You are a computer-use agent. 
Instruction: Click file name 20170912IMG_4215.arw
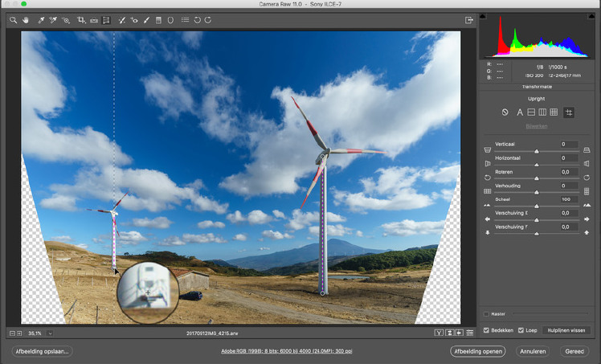tap(212, 333)
